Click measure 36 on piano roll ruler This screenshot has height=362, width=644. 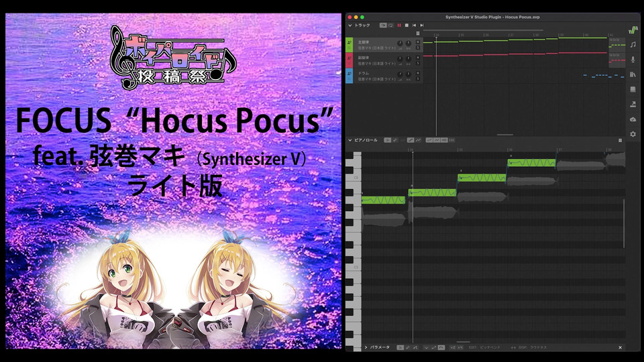510,149
